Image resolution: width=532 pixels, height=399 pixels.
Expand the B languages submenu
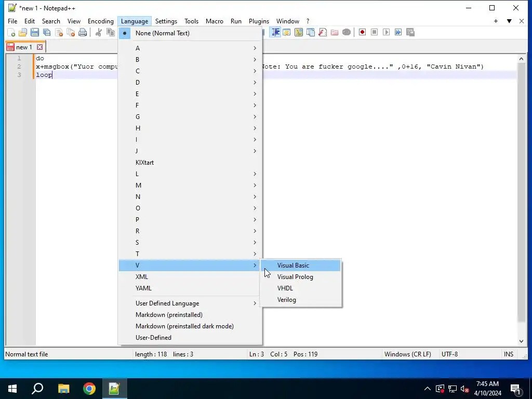click(x=190, y=59)
